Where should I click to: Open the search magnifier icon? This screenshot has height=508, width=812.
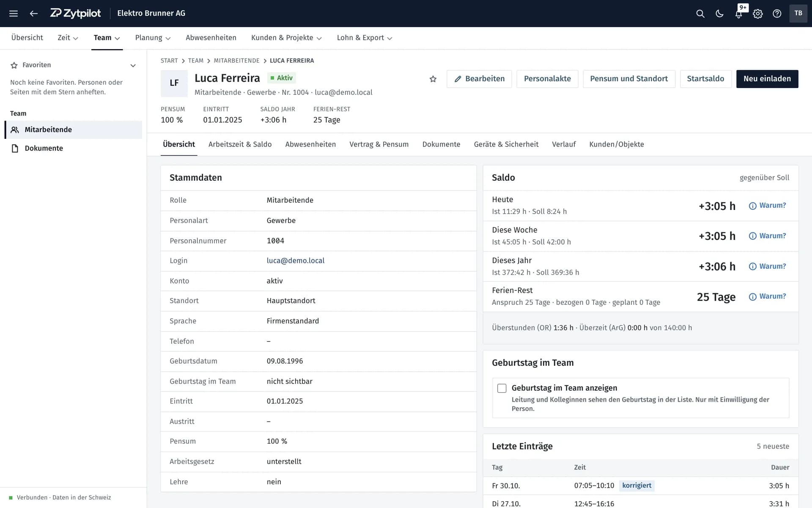pos(700,14)
